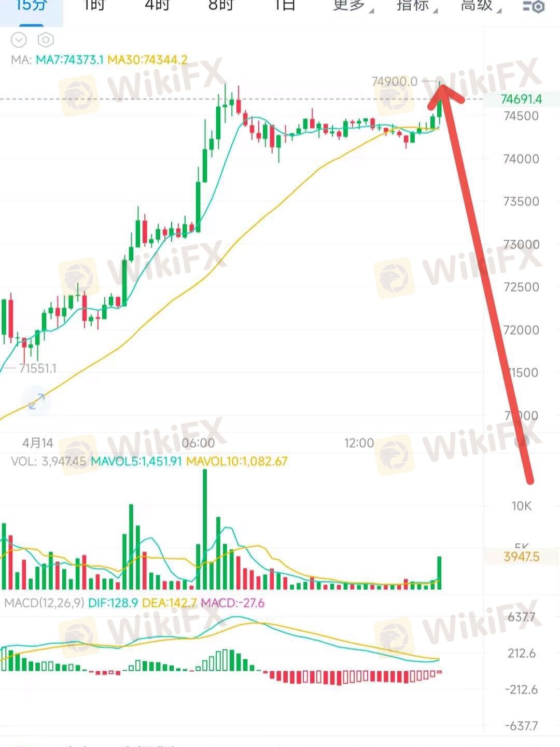Select the 15分 timeframe tab
The width and height of the screenshot is (560, 747).
(31, 6)
